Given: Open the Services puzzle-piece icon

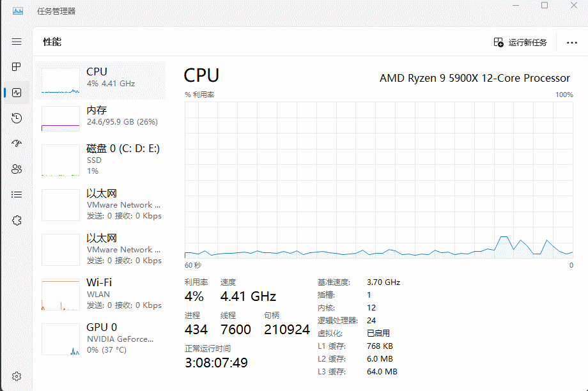Looking at the screenshot, I should [17, 220].
